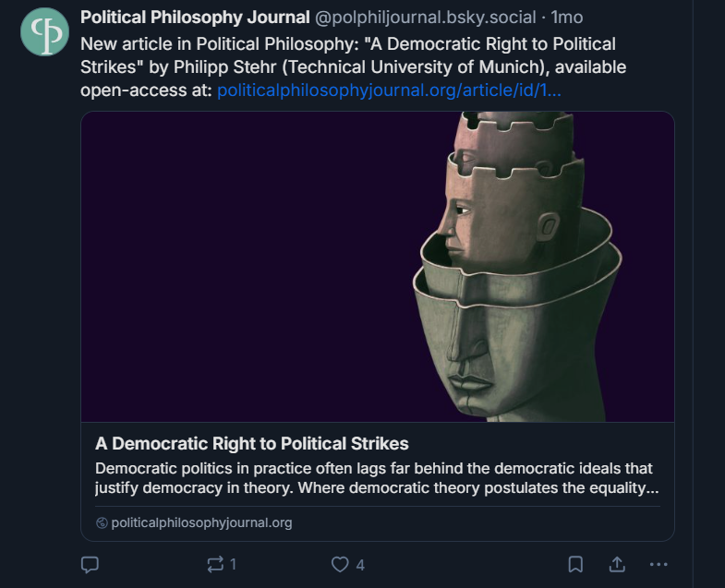Click the card title A Democratic Right to Political Strikes
Screen dimensions: 725x588
251,444
